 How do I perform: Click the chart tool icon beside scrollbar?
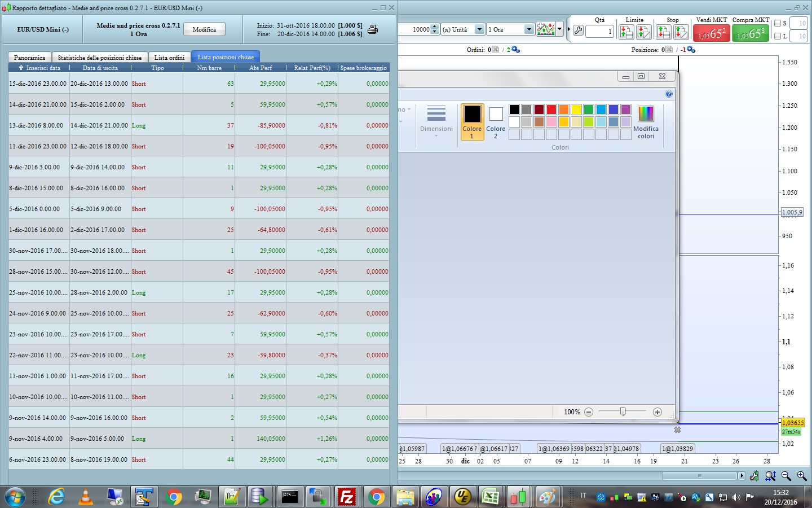click(754, 476)
